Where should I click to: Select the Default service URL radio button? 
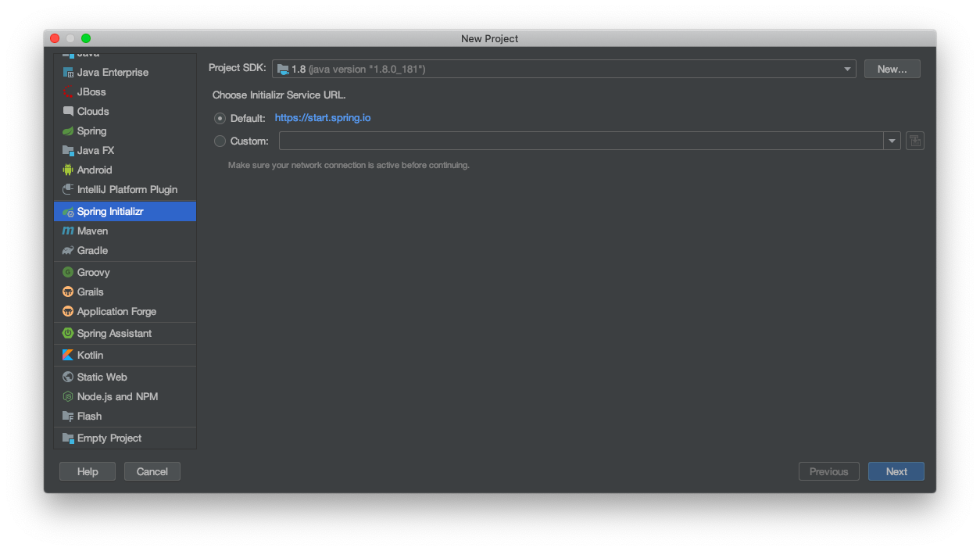coord(220,119)
